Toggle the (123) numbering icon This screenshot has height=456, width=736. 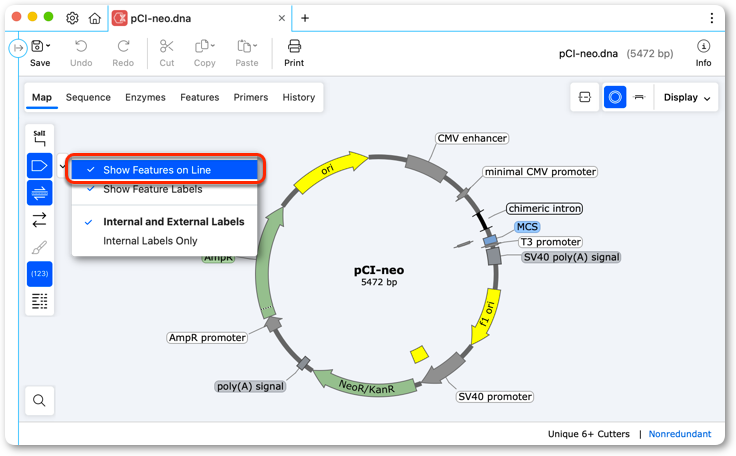pyautogui.click(x=39, y=274)
